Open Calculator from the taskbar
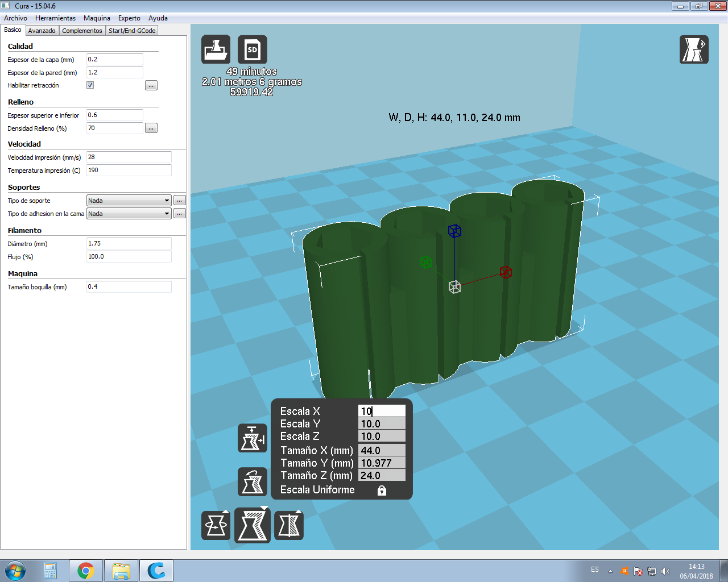Image resolution: width=728 pixels, height=582 pixels. [x=50, y=571]
